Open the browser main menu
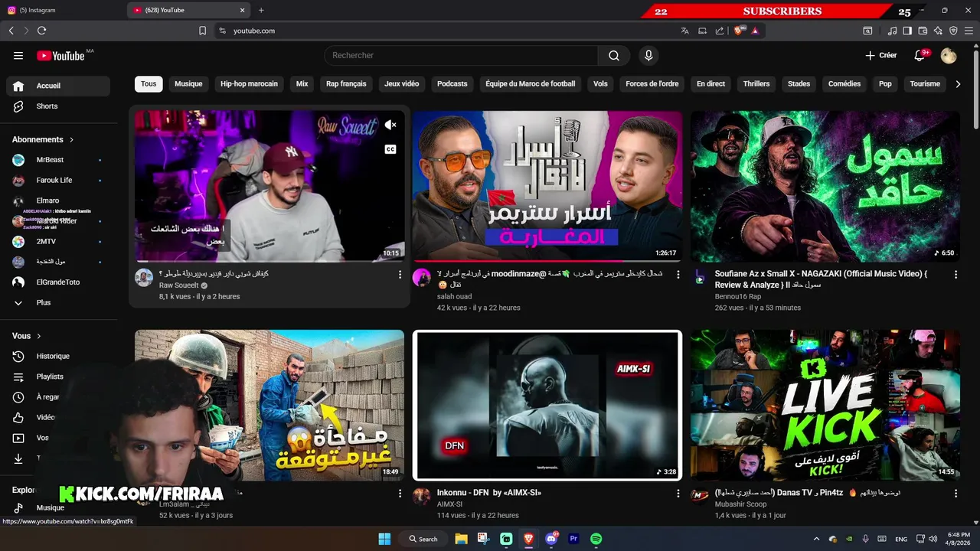The width and height of the screenshot is (980, 551). pyautogui.click(x=969, y=31)
